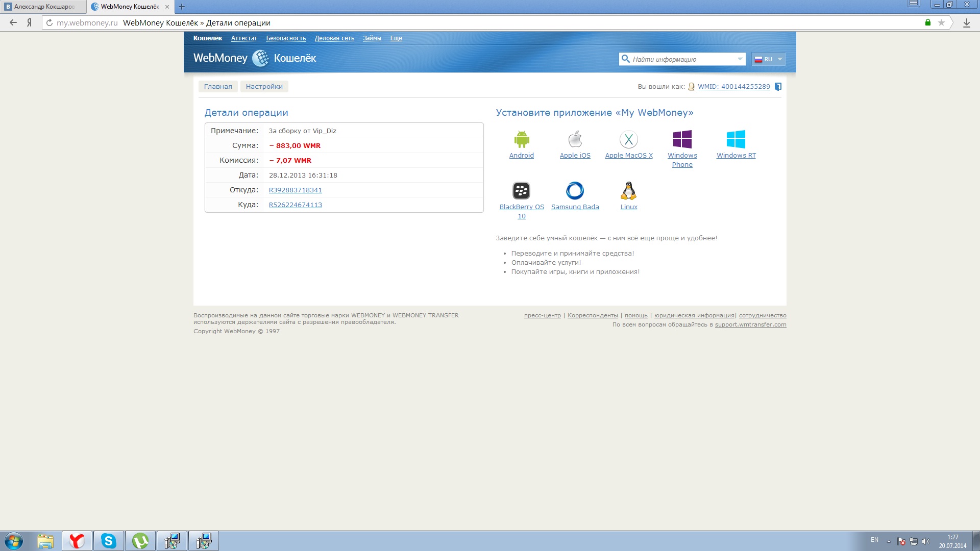The width and height of the screenshot is (980, 551).
Task: Go to the Главная tab
Action: pos(218,87)
